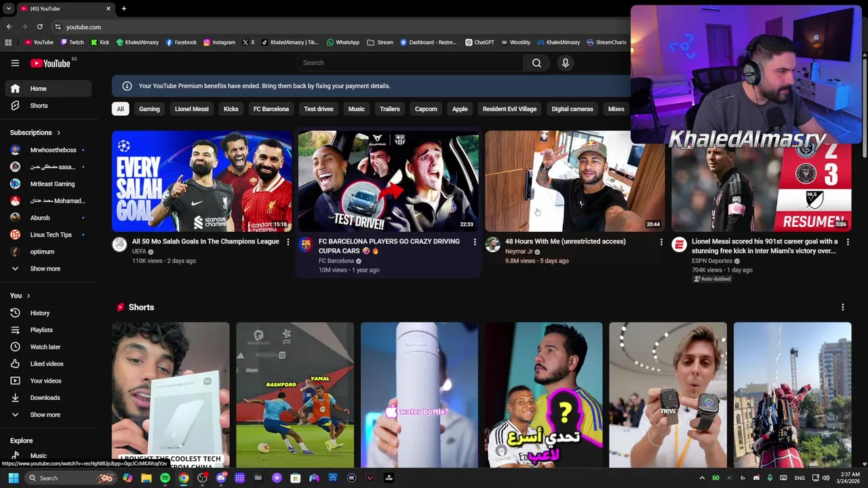The height and width of the screenshot is (488, 868).
Task: Open Spotify from the taskbar
Action: point(165,478)
